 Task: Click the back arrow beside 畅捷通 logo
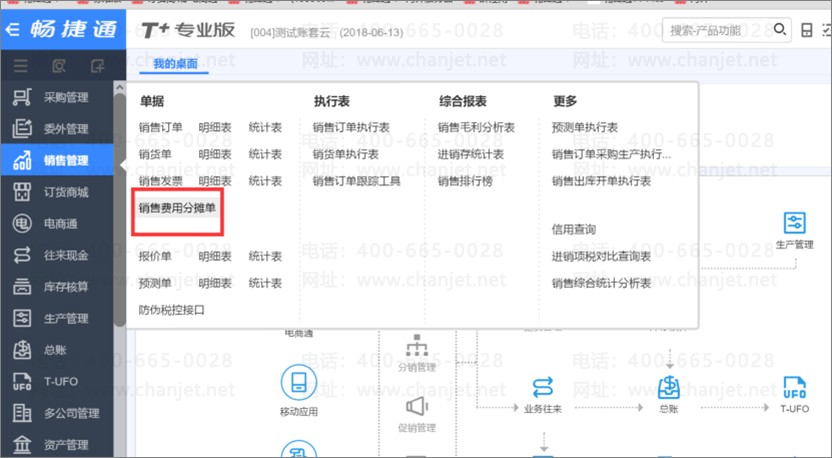pos(12,29)
